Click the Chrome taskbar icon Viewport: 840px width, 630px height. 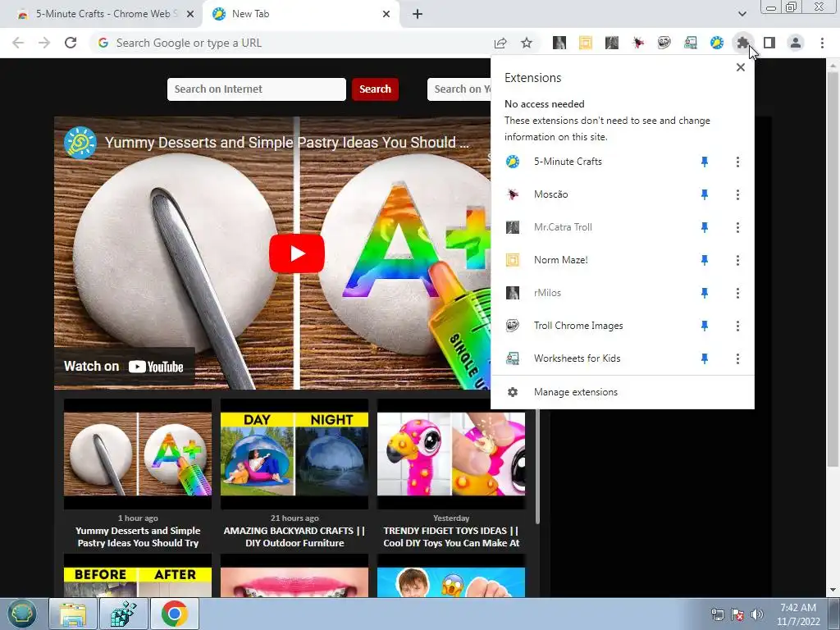tap(175, 614)
